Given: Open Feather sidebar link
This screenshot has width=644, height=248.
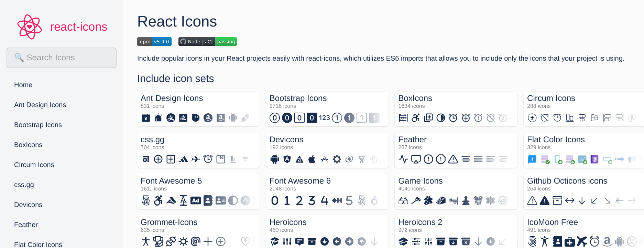Looking at the screenshot, I should click(26, 225).
